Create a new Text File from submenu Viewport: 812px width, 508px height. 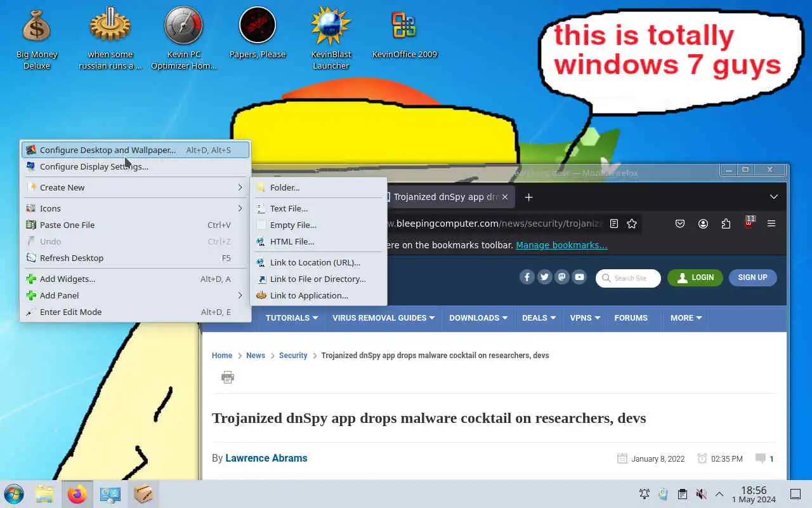pos(319,208)
